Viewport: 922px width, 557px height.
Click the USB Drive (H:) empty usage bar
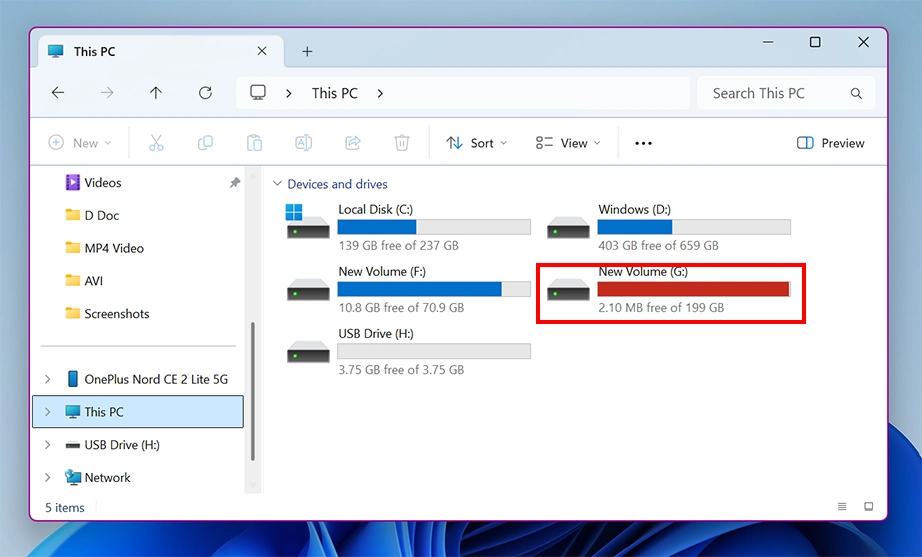tap(434, 351)
